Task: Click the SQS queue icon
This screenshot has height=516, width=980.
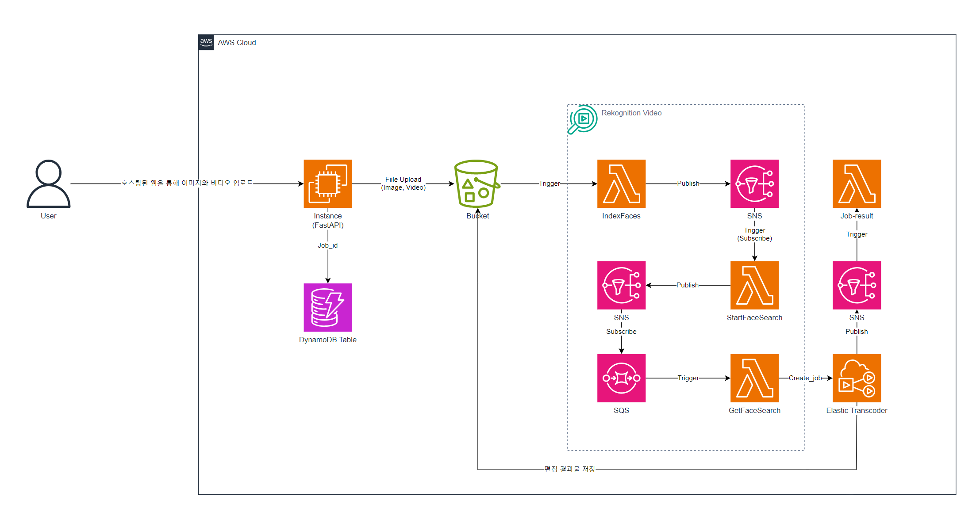Action: 621,378
